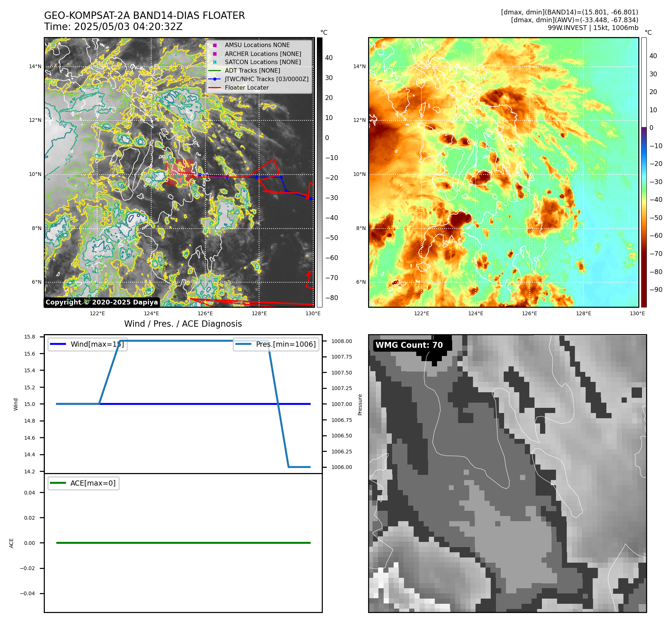Click 'ARCHER Locations [NONE]' legend entry
Screen dimensions: 672x626
click(263, 54)
